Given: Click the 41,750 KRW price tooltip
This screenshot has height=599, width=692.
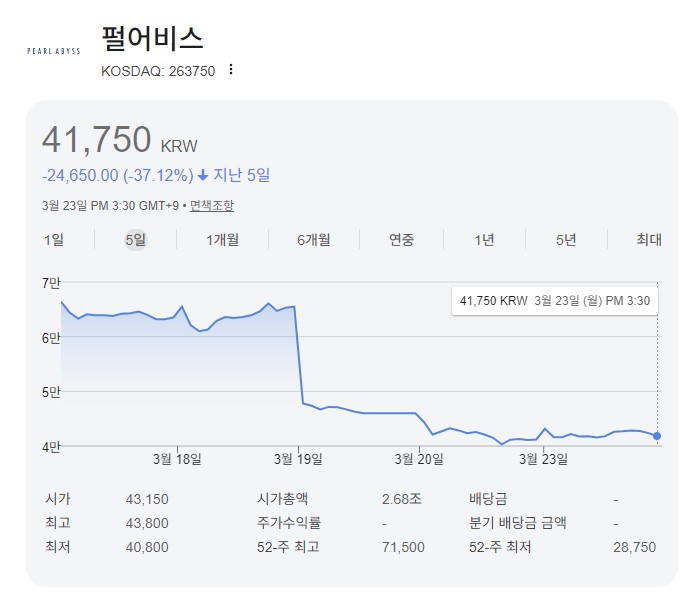Looking at the screenshot, I should pyautogui.click(x=554, y=300).
